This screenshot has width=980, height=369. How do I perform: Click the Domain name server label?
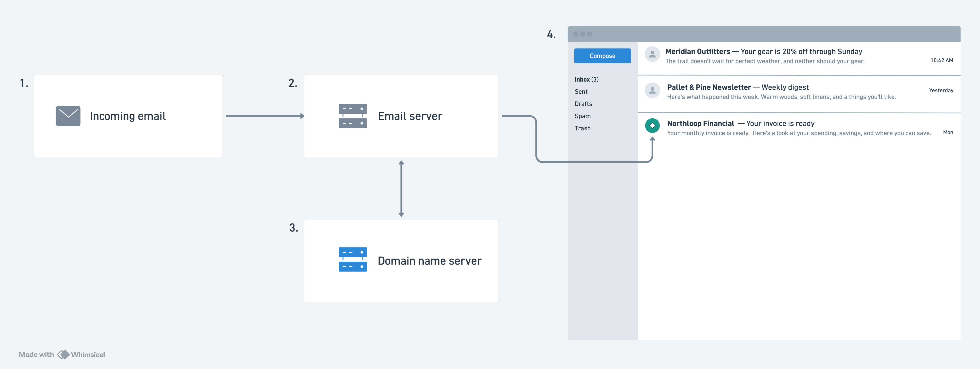430,261
